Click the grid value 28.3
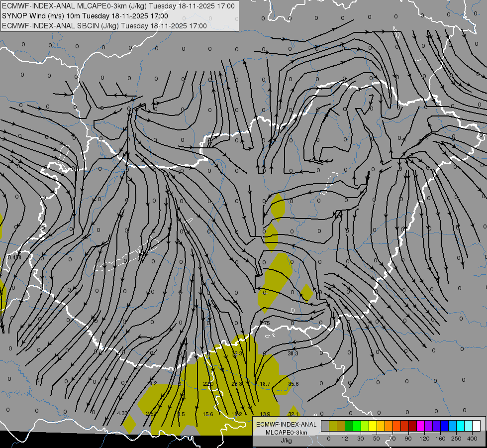The width and height of the screenshot is (487, 448). coord(237,384)
